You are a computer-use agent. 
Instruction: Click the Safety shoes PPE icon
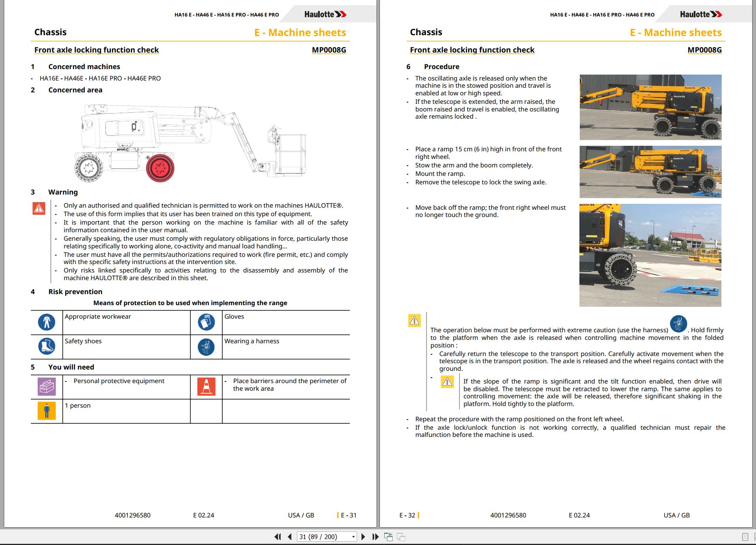[47, 346]
